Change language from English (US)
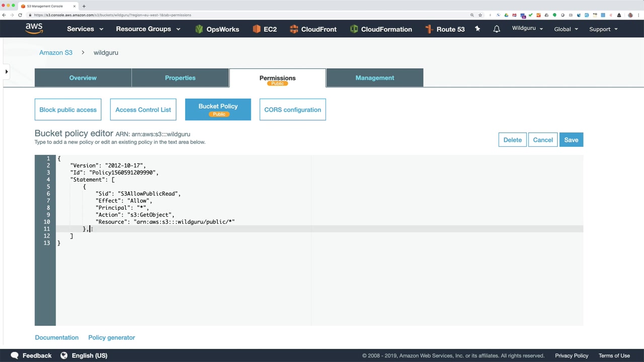This screenshot has height=362, width=644. click(84, 355)
